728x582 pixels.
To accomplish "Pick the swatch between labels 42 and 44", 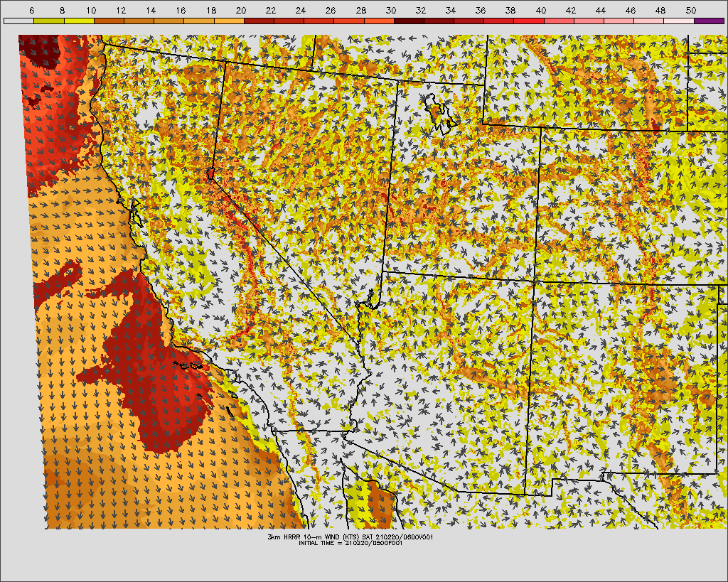I will pos(589,21).
